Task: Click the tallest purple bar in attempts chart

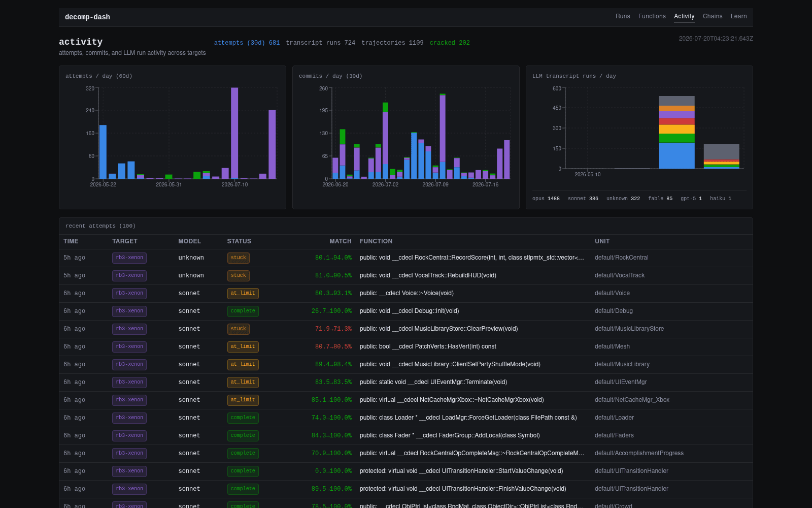Action: [x=234, y=133]
